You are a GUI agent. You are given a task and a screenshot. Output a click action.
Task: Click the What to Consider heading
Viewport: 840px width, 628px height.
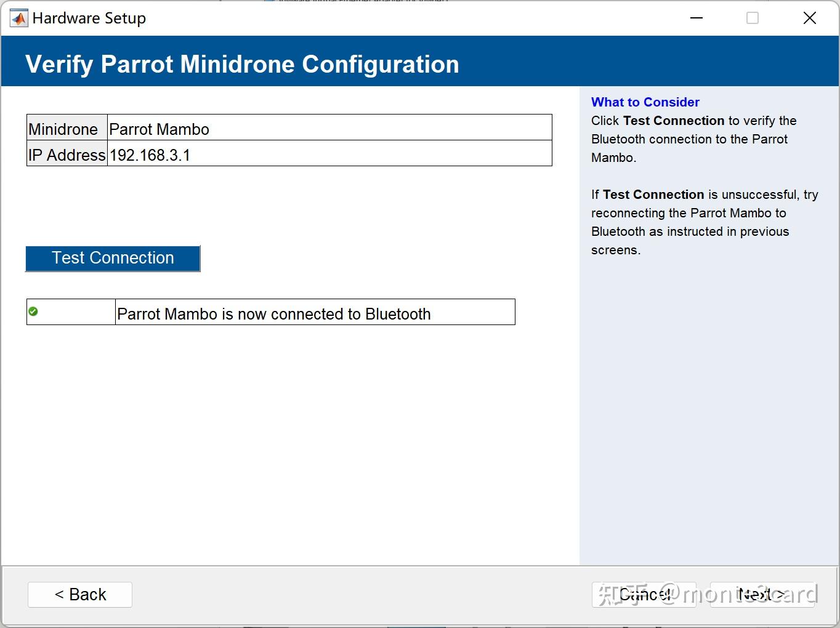tap(645, 102)
